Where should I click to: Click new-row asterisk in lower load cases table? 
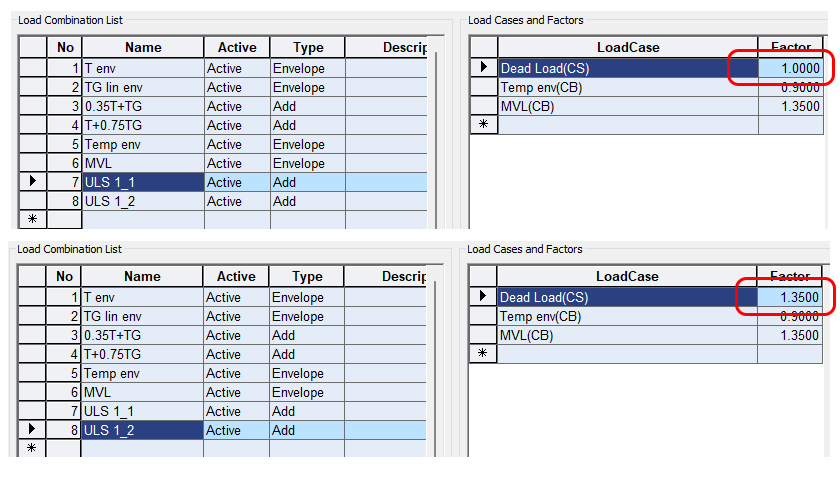click(483, 354)
